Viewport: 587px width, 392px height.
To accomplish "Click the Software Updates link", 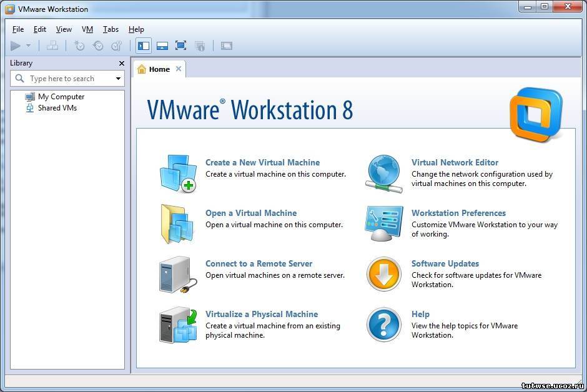I will coord(445,263).
